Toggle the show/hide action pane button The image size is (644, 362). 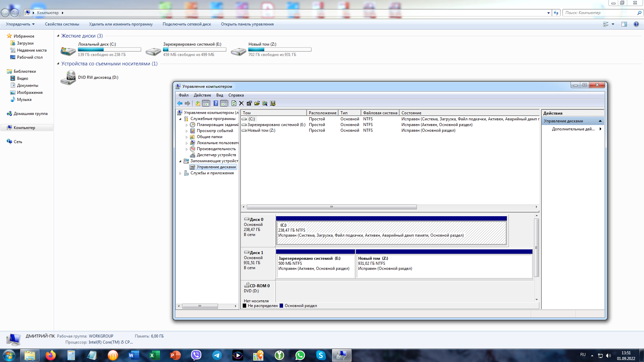click(224, 104)
